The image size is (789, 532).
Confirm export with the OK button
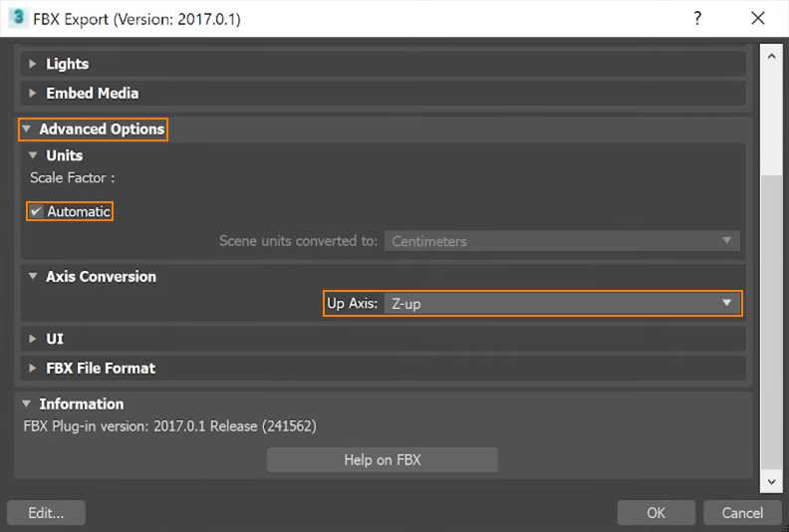click(x=657, y=513)
